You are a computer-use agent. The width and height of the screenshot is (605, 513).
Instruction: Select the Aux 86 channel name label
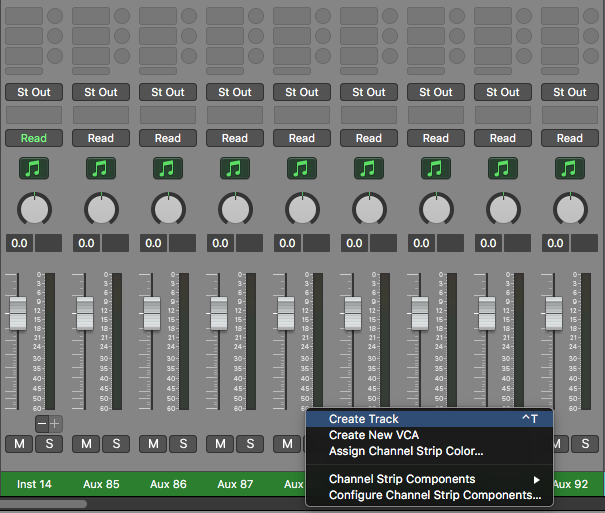pos(168,484)
